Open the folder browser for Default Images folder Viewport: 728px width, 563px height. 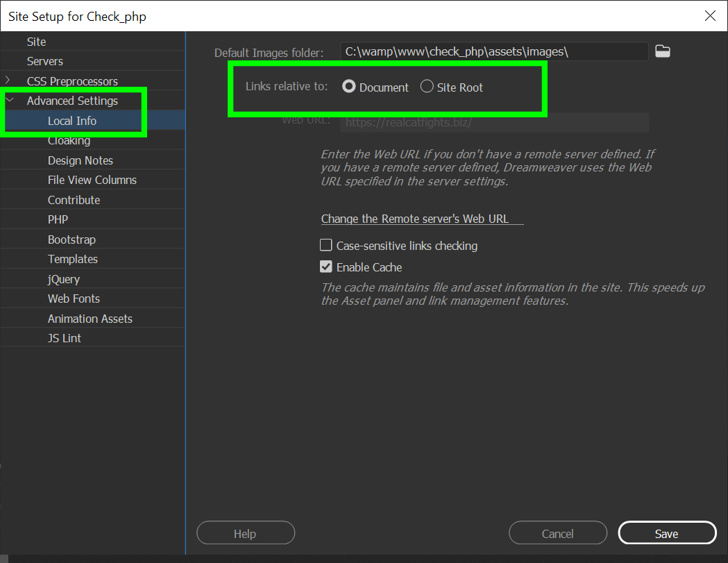click(662, 51)
